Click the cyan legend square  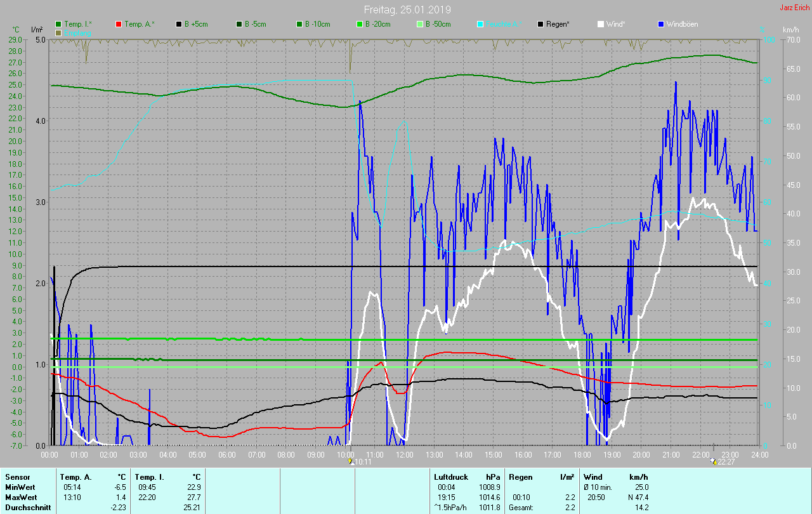480,24
